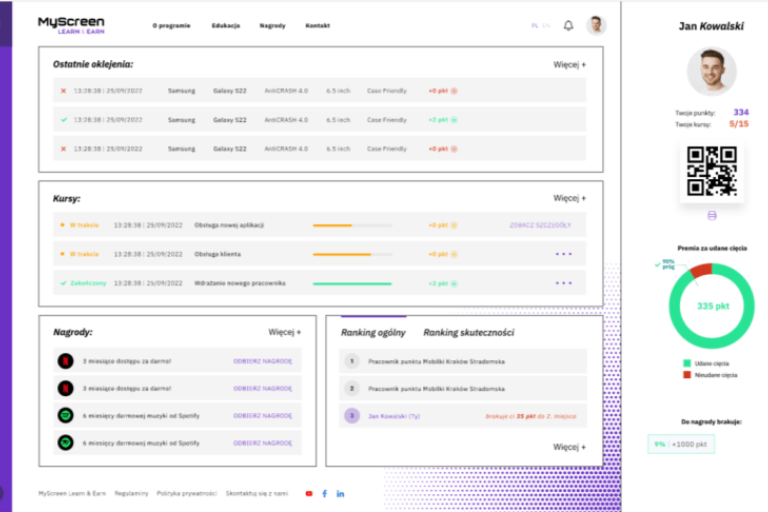768x512 pixels.
Task: Click the first Netflix reward icon
Action: click(x=64, y=360)
